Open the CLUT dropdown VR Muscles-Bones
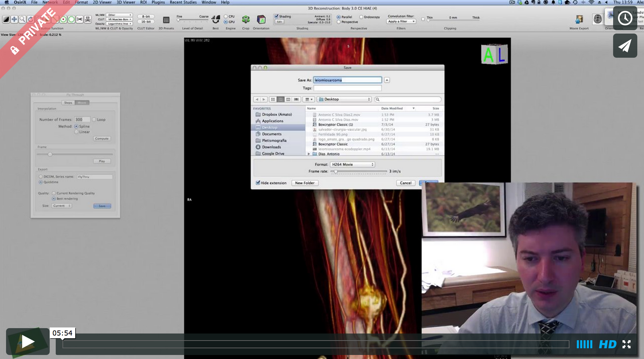The width and height of the screenshot is (644, 359). pos(120,19)
